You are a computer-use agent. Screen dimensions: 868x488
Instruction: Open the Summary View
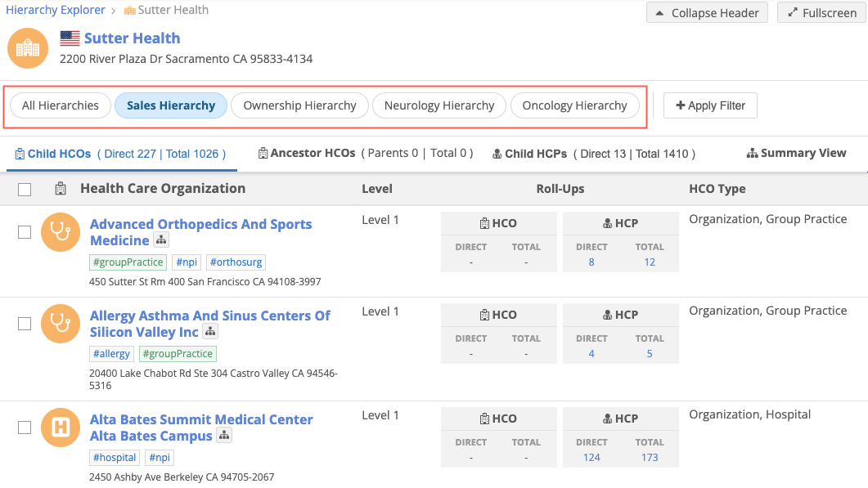click(x=796, y=153)
